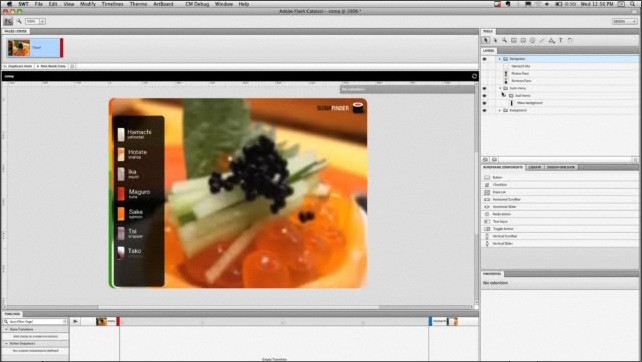
Task: Switch to the Library tab
Action: [x=535, y=167]
